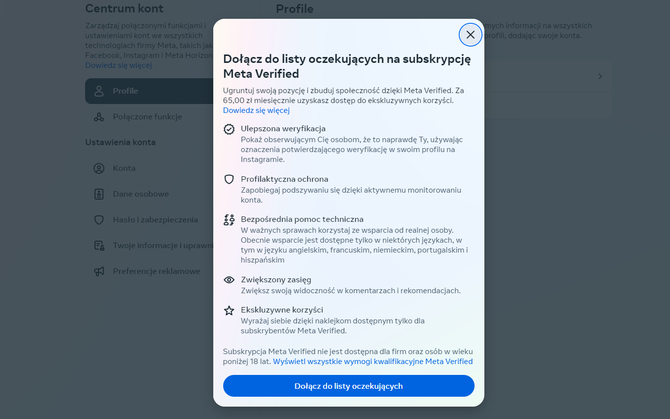670x419 pixels.
Task: Click the Połączone funkcje icon
Action: point(99,117)
